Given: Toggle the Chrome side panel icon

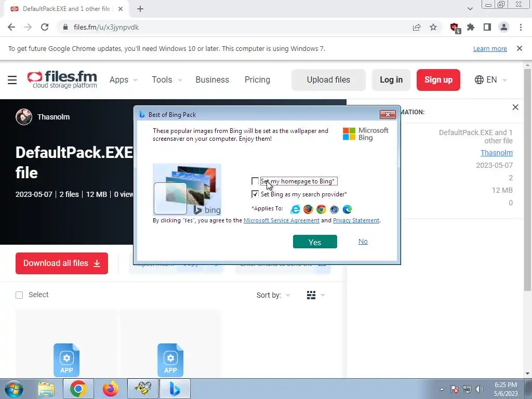Looking at the screenshot, I should click(487, 27).
